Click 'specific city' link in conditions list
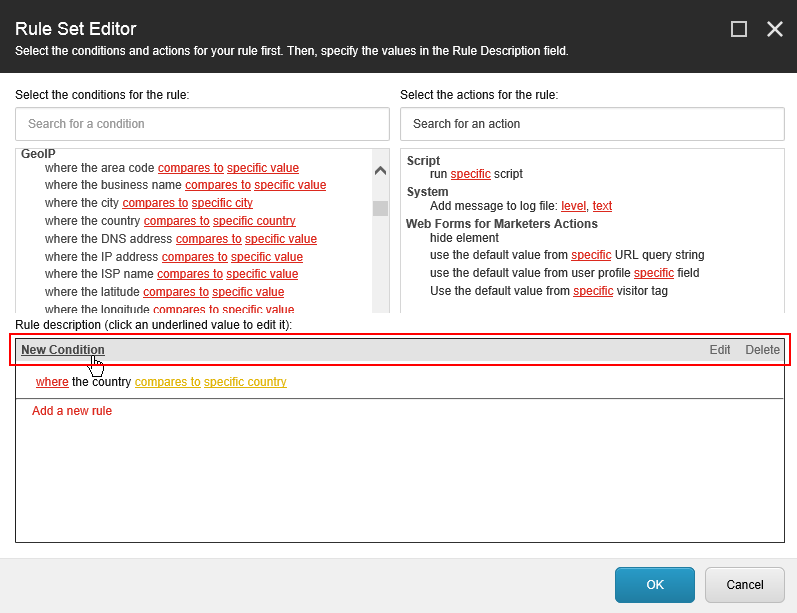This screenshot has height=613, width=797. point(222,203)
